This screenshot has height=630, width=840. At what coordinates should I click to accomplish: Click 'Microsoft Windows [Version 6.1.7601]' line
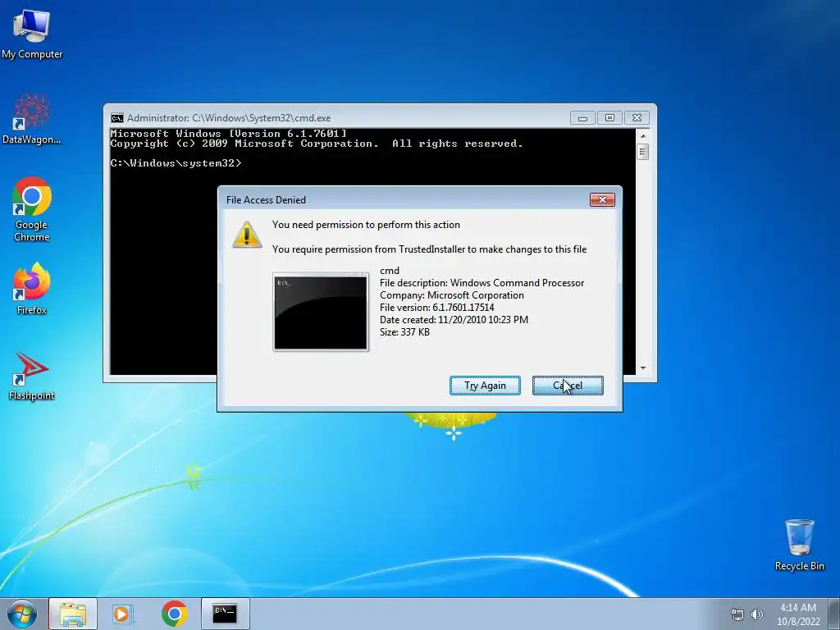pyautogui.click(x=228, y=134)
